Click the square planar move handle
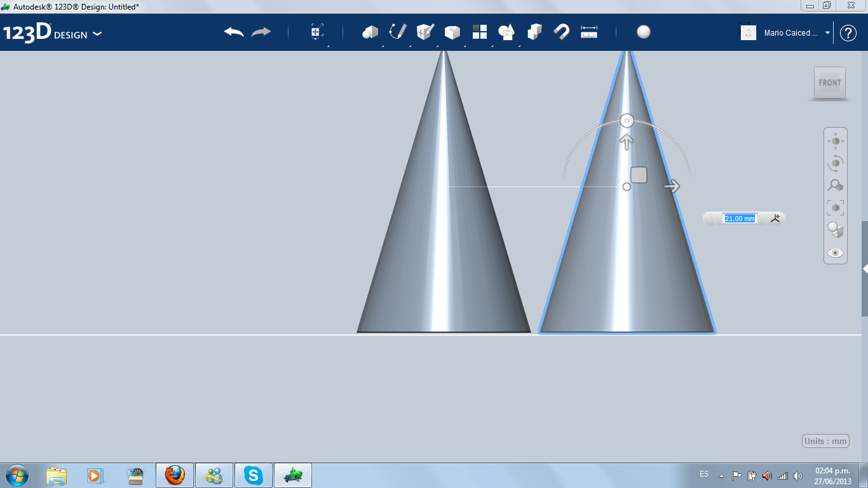The width and height of the screenshot is (868, 488). pos(639,175)
